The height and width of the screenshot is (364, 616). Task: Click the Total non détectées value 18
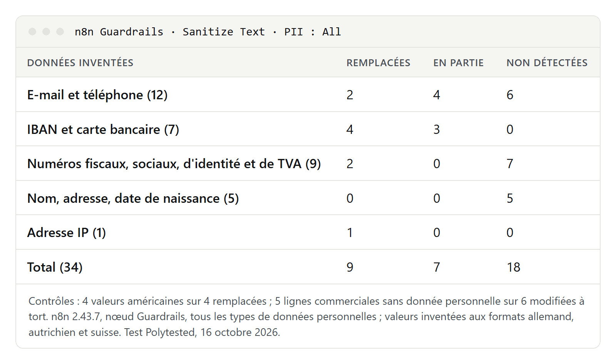[x=514, y=267]
